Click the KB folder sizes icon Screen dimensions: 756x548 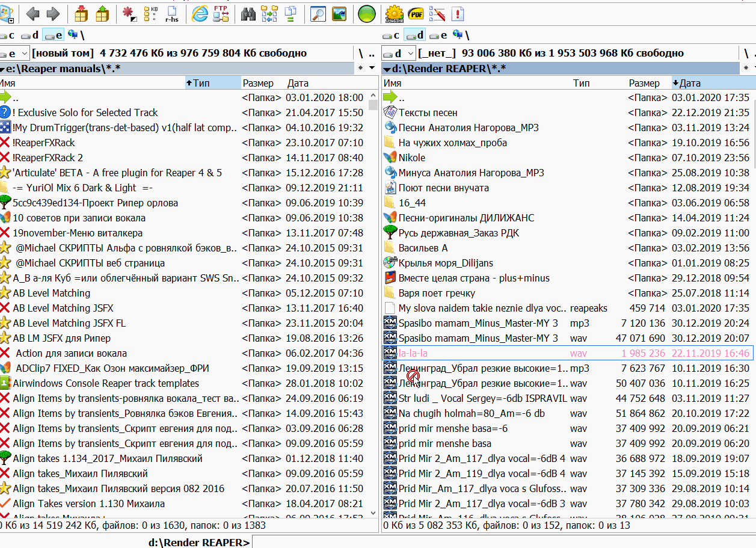click(151, 13)
